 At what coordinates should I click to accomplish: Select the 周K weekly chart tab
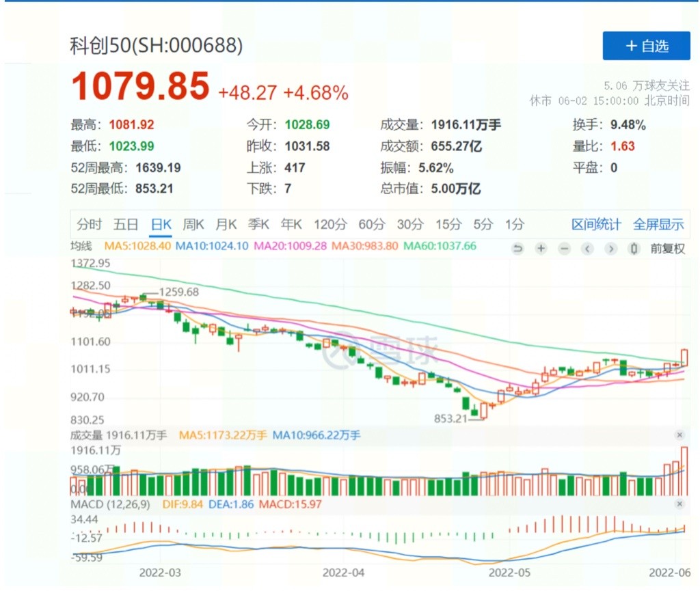pyautogui.click(x=194, y=224)
